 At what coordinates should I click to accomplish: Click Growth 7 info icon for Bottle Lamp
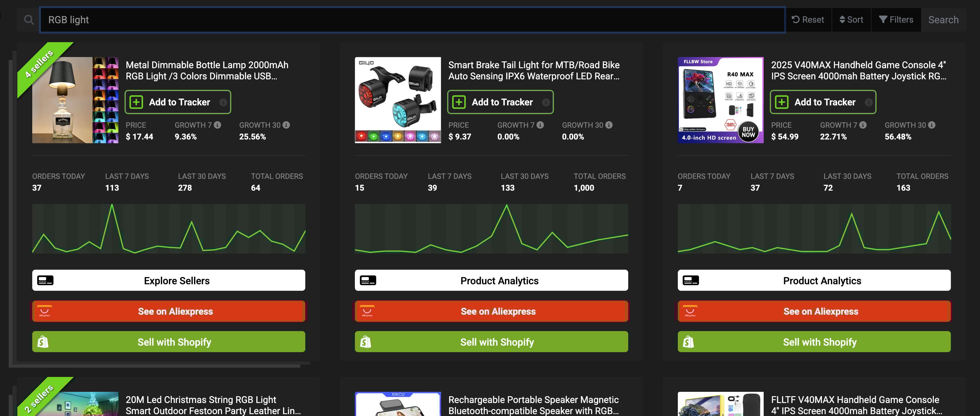tap(217, 125)
